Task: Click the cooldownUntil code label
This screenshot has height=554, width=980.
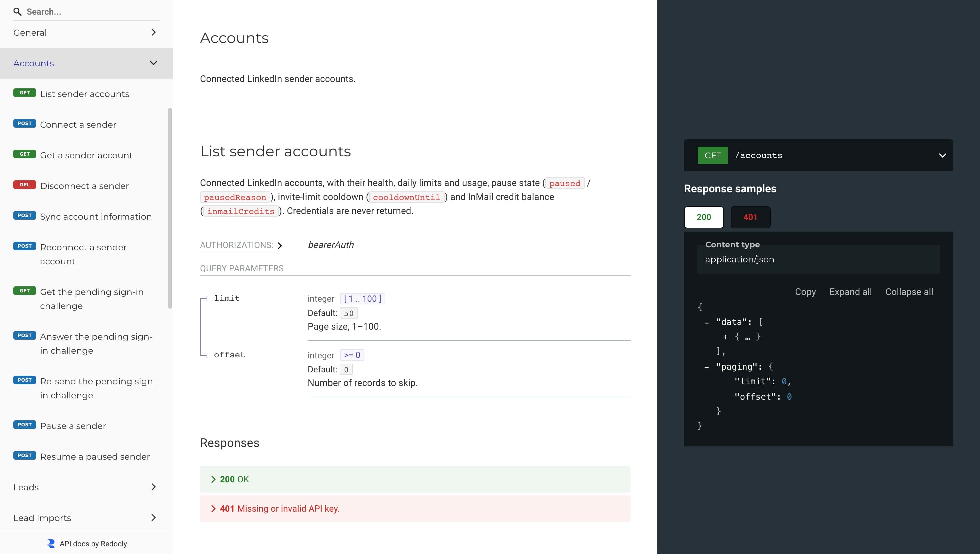Action: point(406,197)
